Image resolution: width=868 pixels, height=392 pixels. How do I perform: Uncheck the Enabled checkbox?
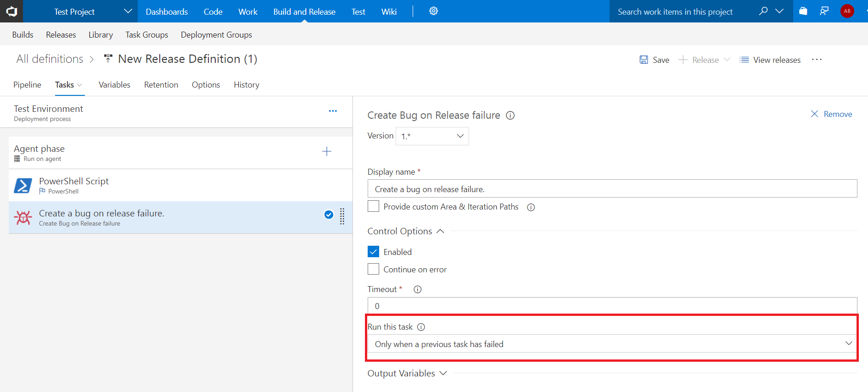coord(373,252)
